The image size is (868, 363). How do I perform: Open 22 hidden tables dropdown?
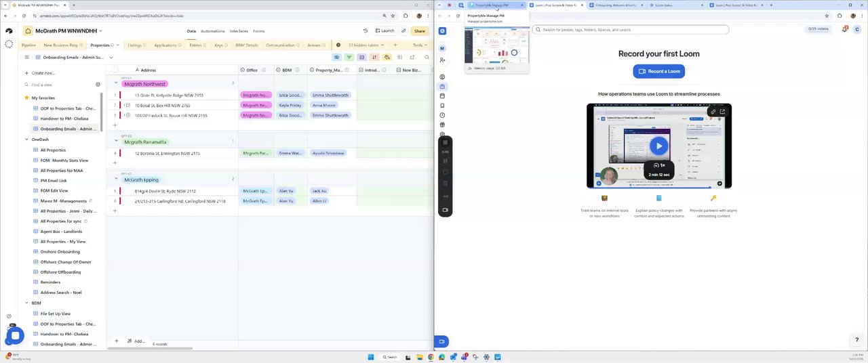pyautogui.click(x=366, y=45)
